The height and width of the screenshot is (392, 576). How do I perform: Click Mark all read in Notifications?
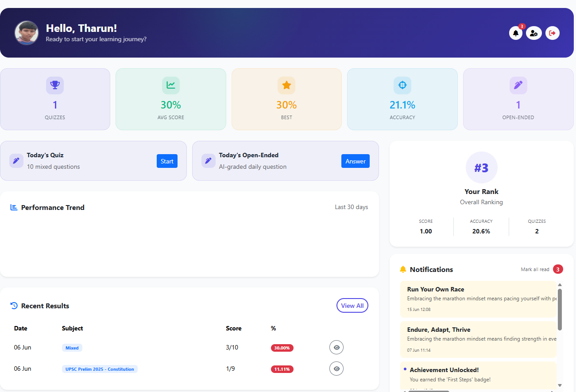535,269
